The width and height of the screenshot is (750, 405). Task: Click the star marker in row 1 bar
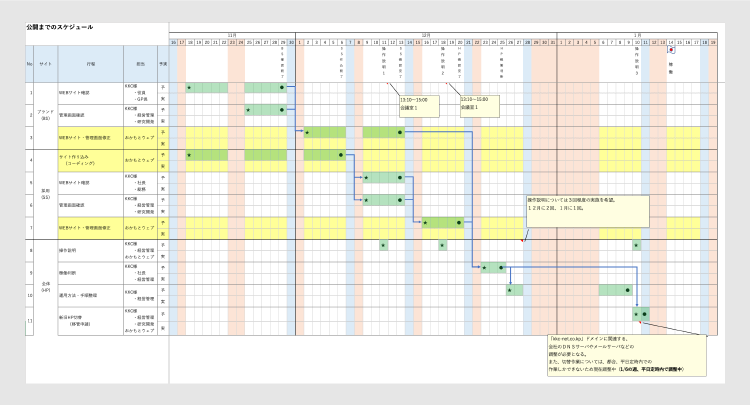coord(189,88)
